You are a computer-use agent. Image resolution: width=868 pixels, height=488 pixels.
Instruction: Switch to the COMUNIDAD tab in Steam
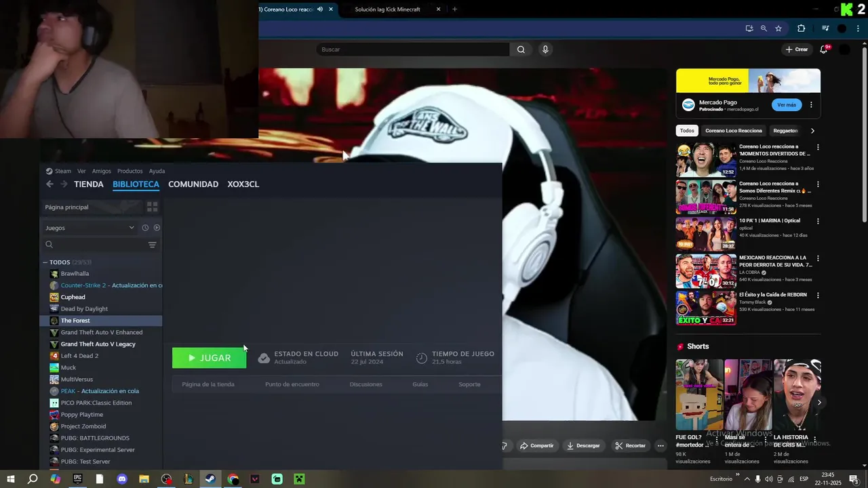(193, 184)
